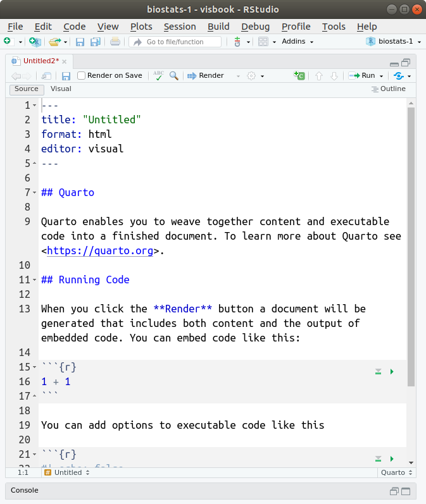This screenshot has width=426, height=504.
Task: Open the Session menu
Action: pos(180,27)
